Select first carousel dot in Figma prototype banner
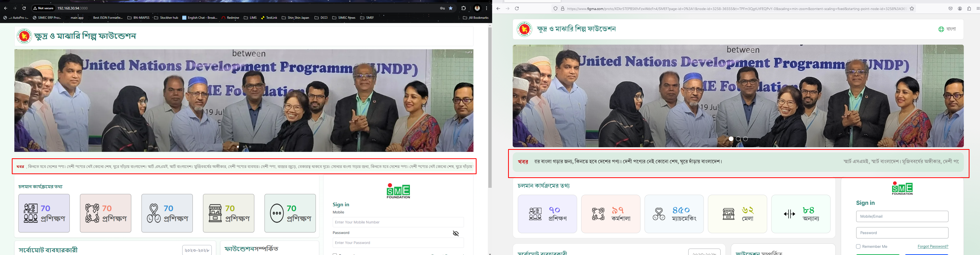 (731, 139)
